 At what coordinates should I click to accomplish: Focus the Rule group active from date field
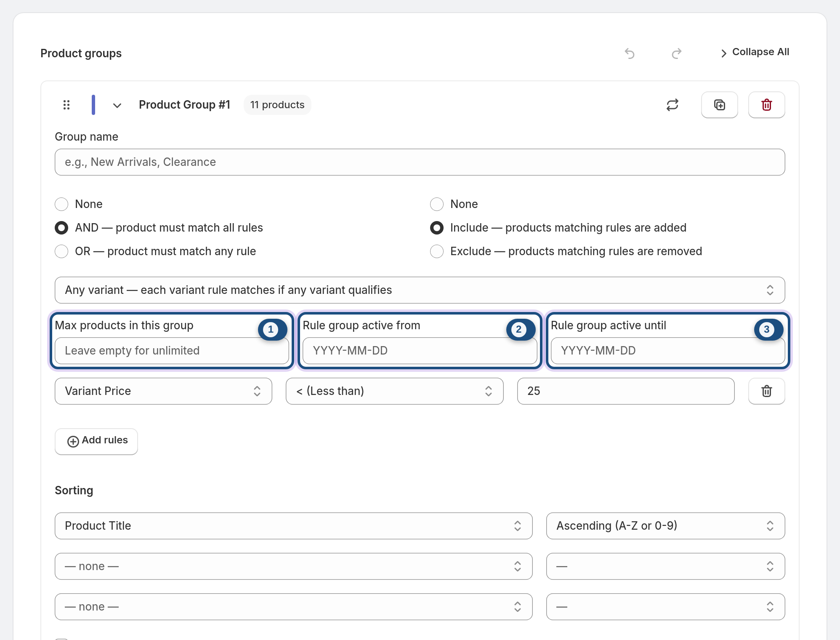tap(420, 351)
